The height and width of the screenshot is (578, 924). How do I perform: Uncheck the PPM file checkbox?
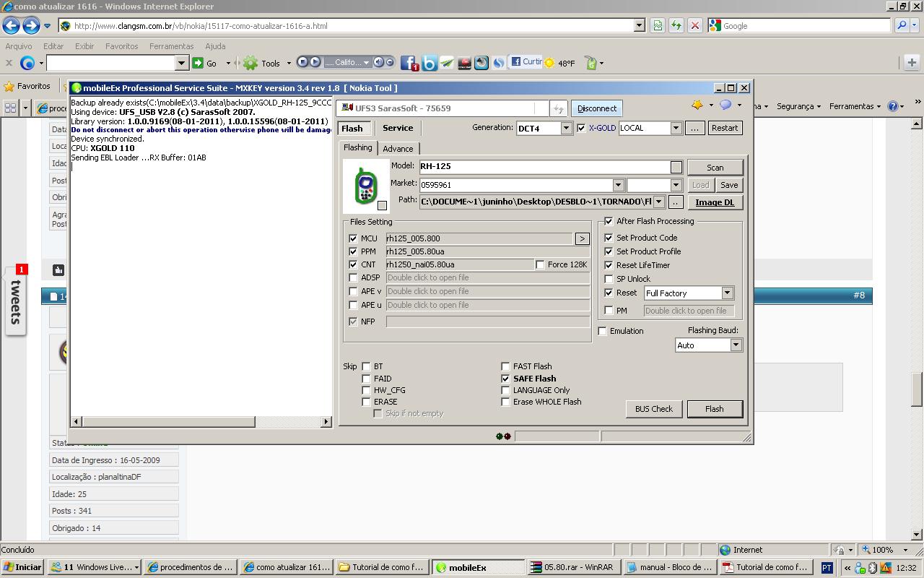(x=353, y=251)
